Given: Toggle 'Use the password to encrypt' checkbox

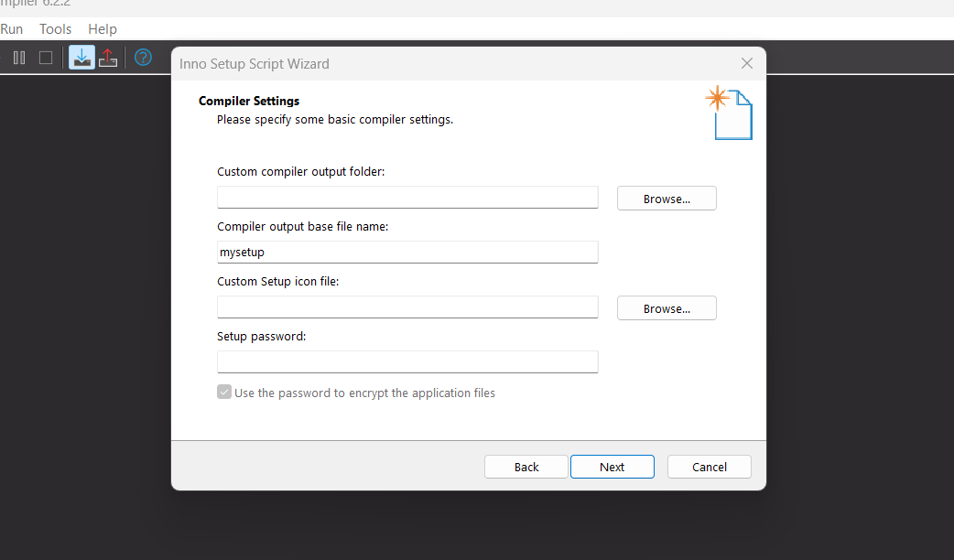Looking at the screenshot, I should click(224, 393).
